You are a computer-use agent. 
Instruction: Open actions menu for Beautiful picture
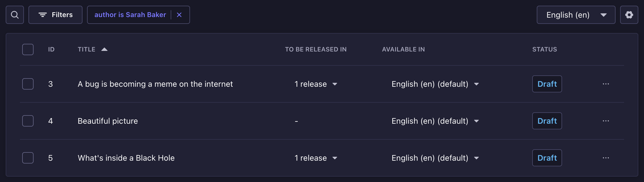click(x=606, y=121)
